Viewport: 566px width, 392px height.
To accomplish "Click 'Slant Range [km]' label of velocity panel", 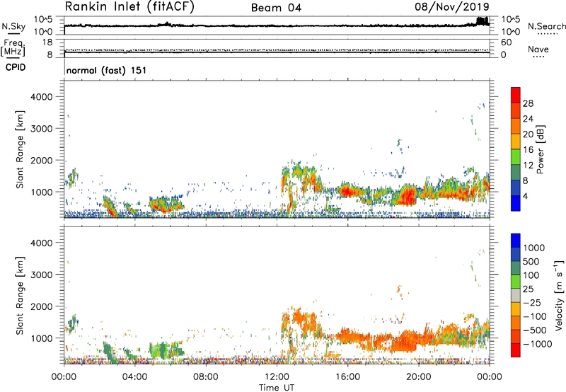I will tap(20, 296).
